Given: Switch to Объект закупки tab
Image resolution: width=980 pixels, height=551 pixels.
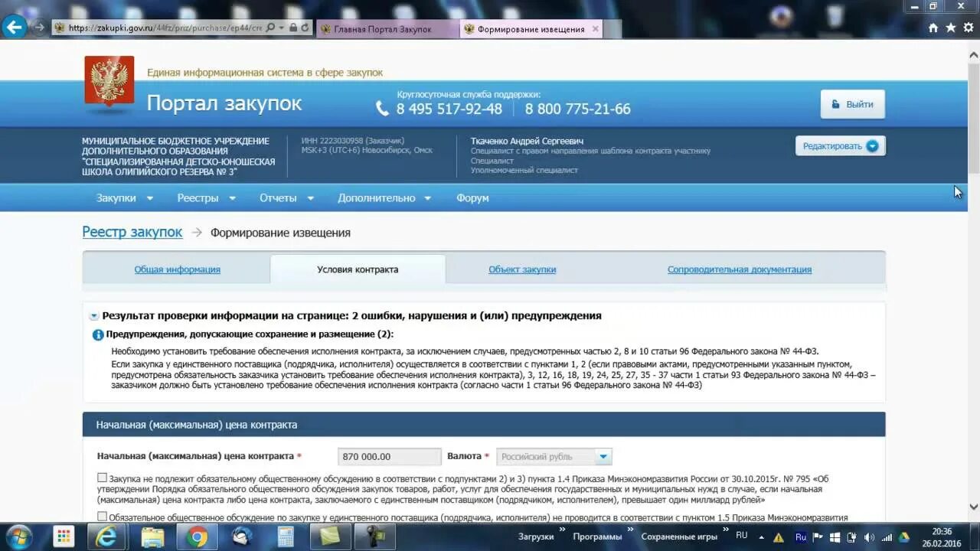Looking at the screenshot, I should [522, 269].
